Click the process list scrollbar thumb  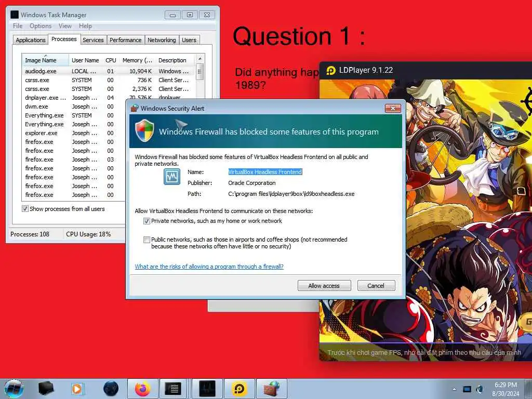pyautogui.click(x=200, y=72)
